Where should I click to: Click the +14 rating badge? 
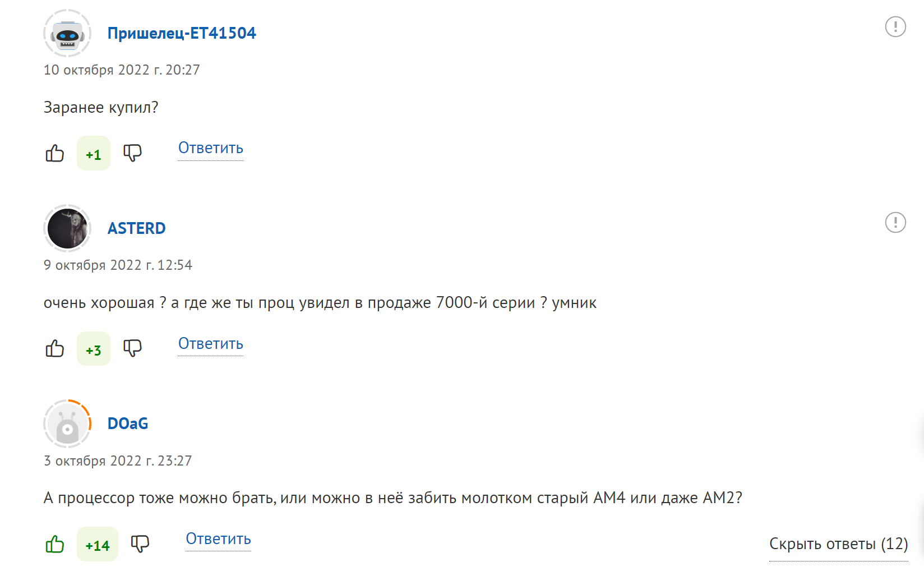(x=98, y=545)
